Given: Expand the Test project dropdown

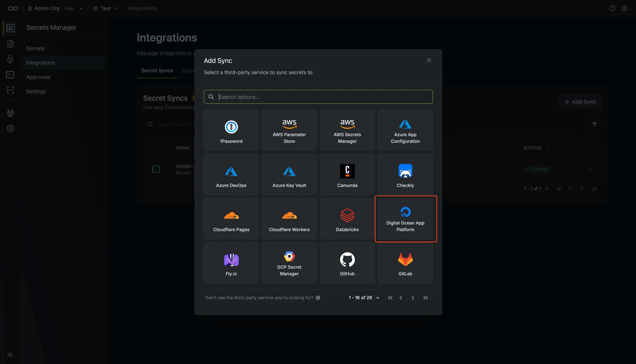Looking at the screenshot, I should click(116, 8).
